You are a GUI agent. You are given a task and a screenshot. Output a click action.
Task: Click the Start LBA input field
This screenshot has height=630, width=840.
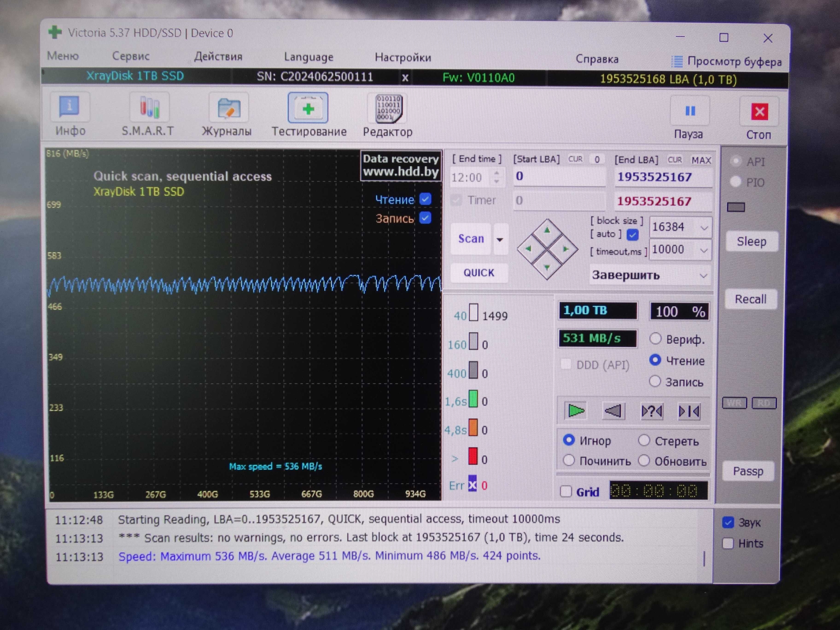[559, 176]
